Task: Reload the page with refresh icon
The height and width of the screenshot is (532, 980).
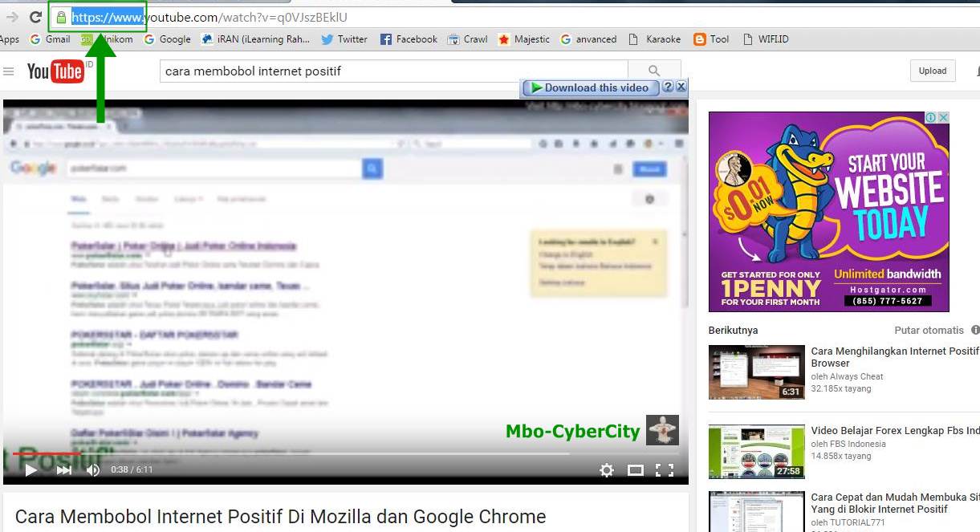Action: click(x=35, y=17)
